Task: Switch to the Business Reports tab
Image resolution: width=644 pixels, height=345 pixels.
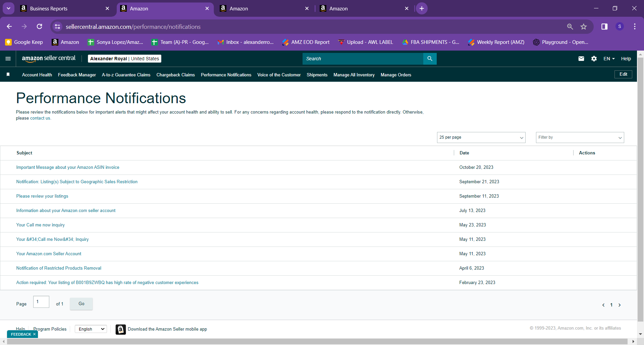Action: pos(65,8)
